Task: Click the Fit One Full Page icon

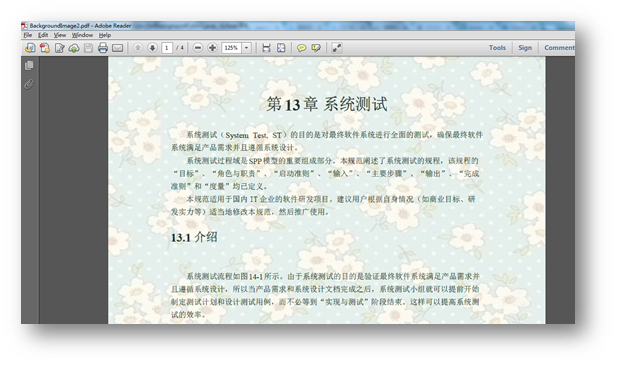Action: (x=281, y=48)
